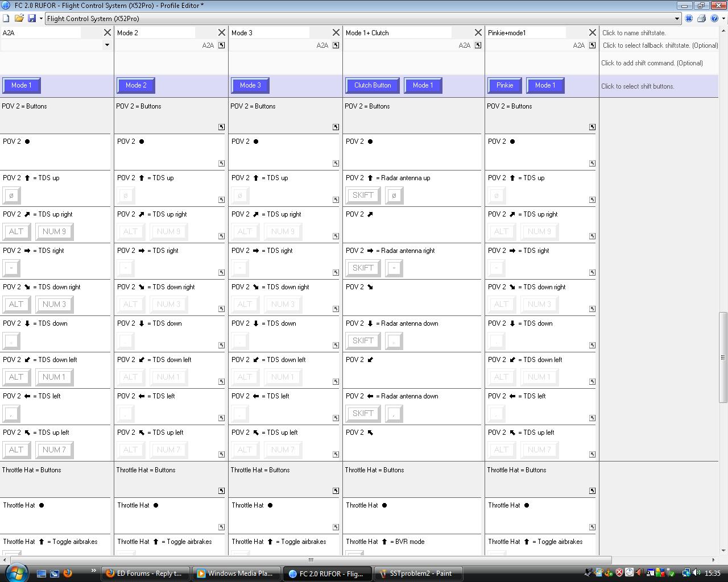Screen dimensions: 728x582
Task: Click the A2A fallback arrow icon in Mode 2 column
Action: tap(222, 45)
